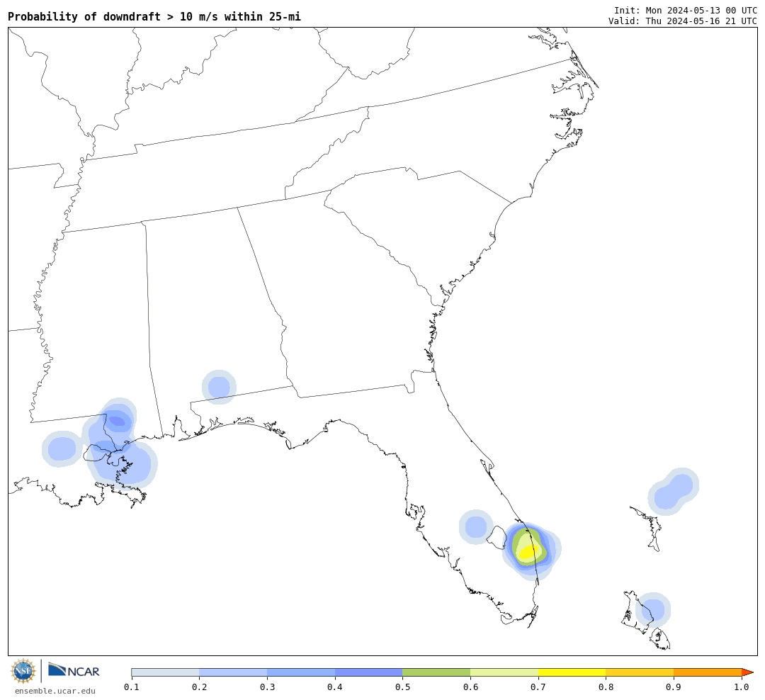Click the colorbar label 0.7

point(538,687)
